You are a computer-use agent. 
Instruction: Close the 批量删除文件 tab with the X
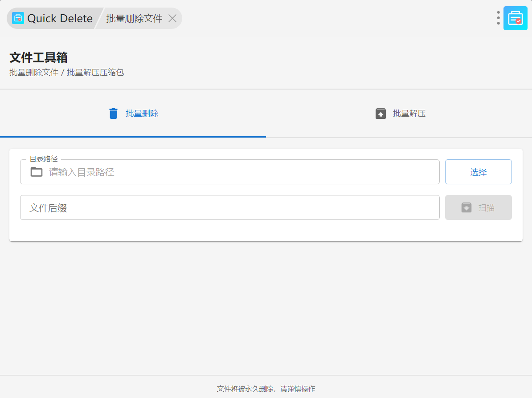click(172, 18)
